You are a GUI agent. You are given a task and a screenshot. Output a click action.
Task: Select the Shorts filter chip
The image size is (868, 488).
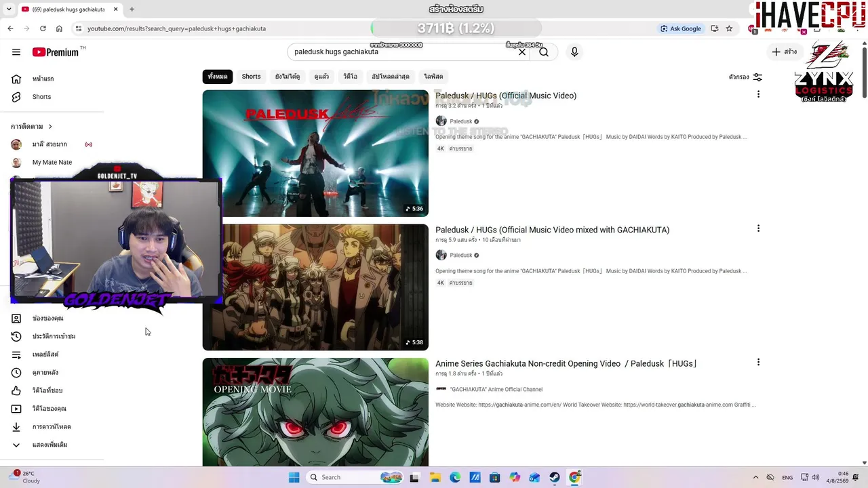[x=251, y=77]
